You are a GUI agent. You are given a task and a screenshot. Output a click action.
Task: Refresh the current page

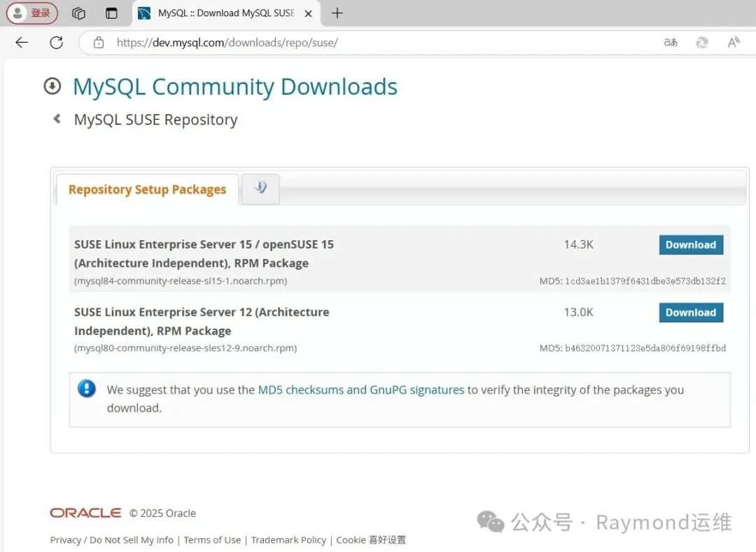57,43
